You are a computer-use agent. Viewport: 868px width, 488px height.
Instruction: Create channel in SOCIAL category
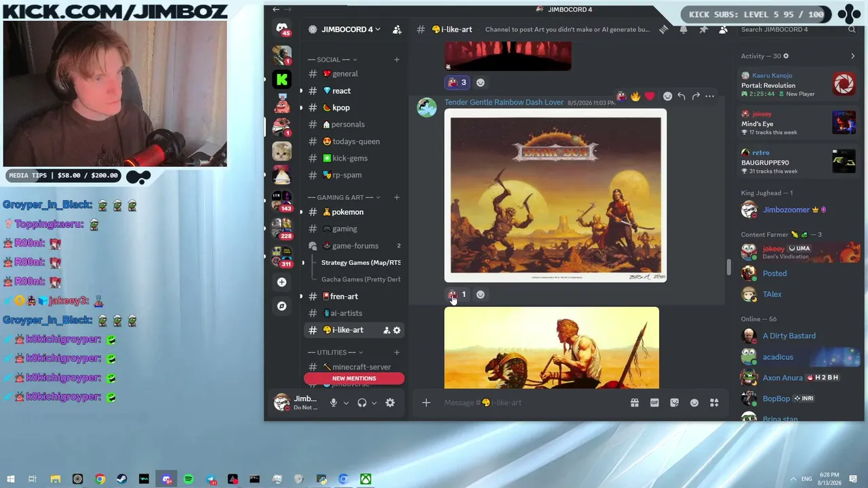tap(397, 60)
